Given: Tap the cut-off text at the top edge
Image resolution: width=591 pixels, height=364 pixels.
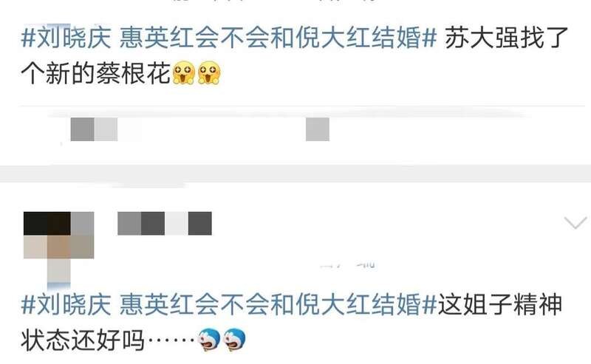Looking at the screenshot, I should (275, 1).
